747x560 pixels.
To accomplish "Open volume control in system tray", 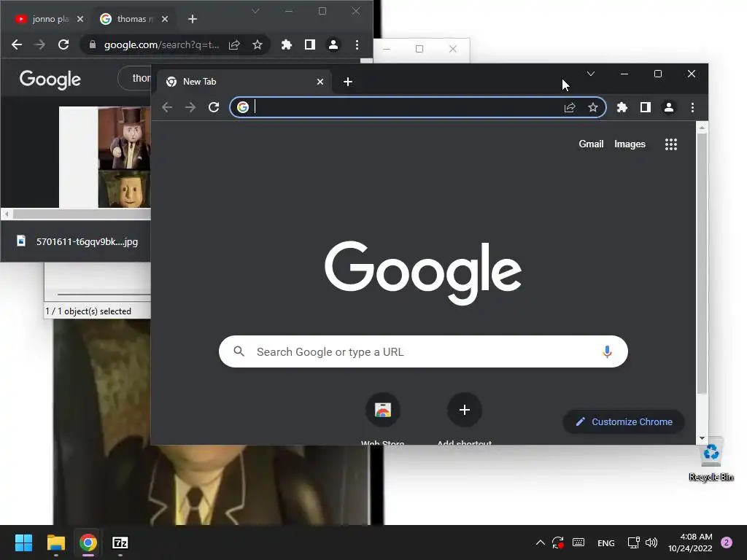I will (x=651, y=542).
